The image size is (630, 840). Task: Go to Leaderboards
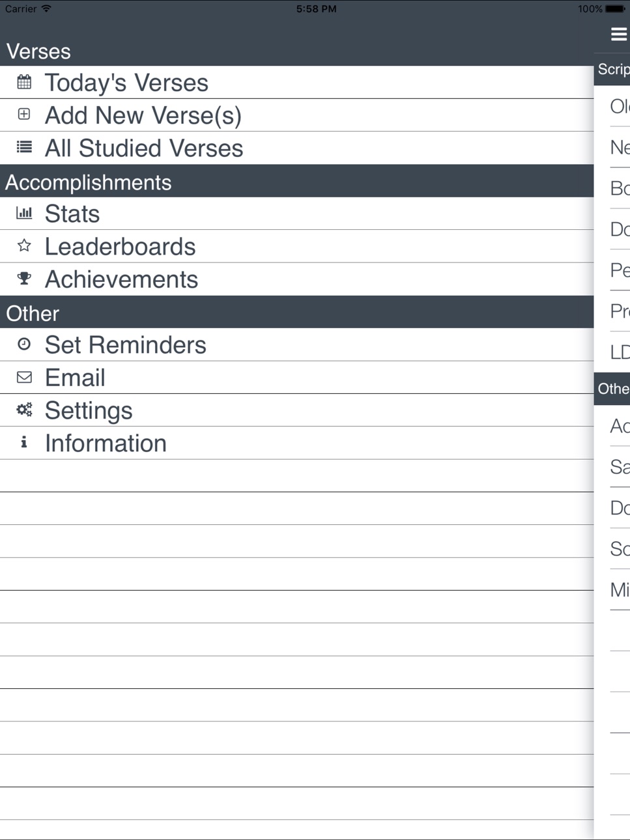click(296, 246)
